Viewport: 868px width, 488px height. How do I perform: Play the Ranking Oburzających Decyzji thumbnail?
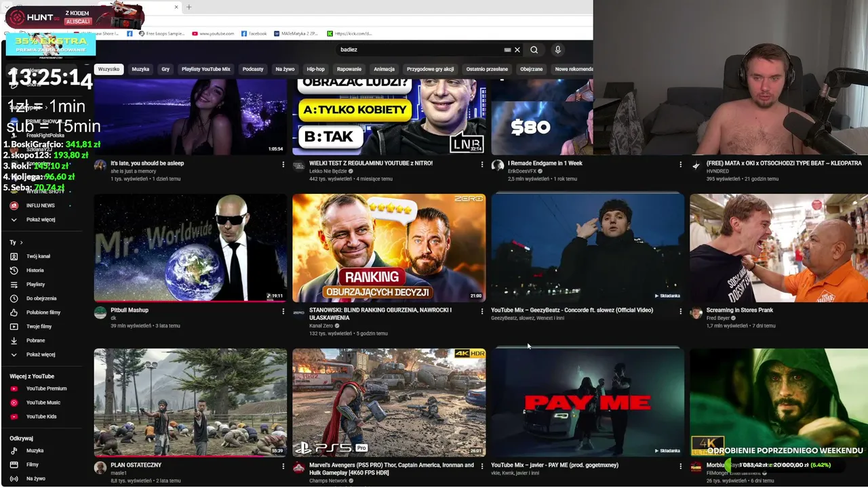tap(389, 248)
